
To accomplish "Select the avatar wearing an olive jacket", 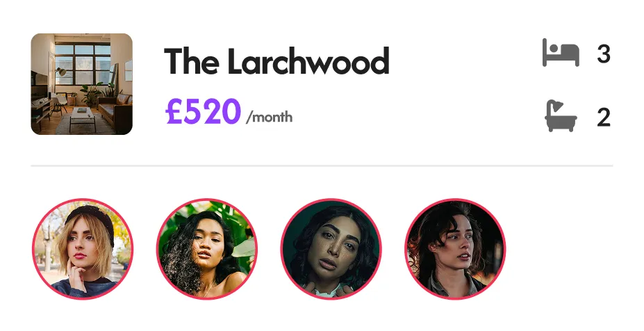I will [x=455, y=249].
